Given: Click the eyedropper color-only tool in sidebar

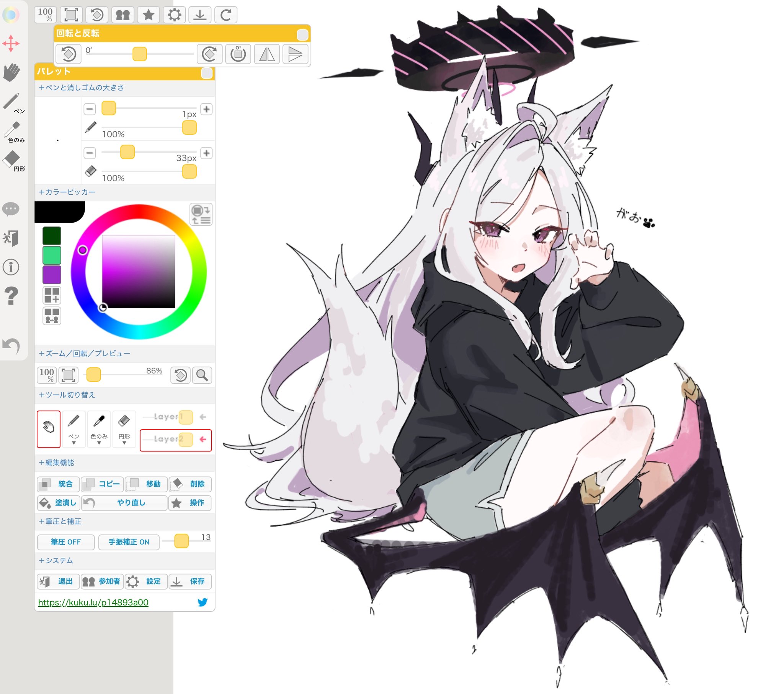Looking at the screenshot, I should coord(12,131).
